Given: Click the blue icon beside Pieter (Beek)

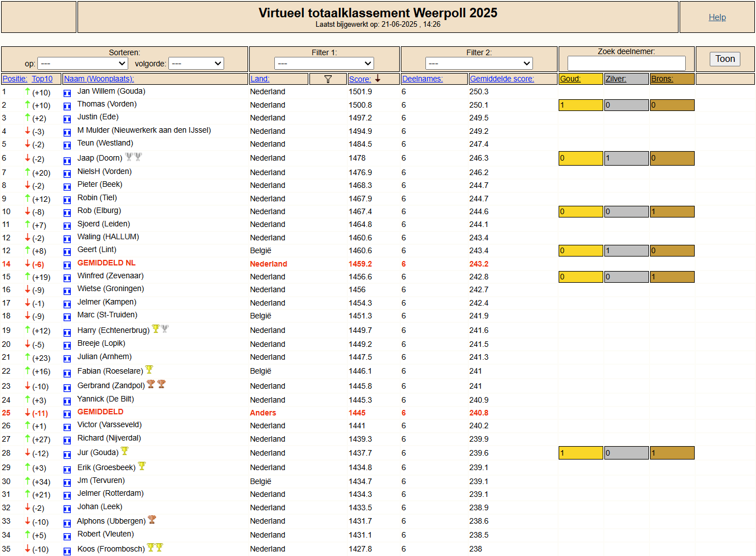Looking at the screenshot, I should coord(67,186).
